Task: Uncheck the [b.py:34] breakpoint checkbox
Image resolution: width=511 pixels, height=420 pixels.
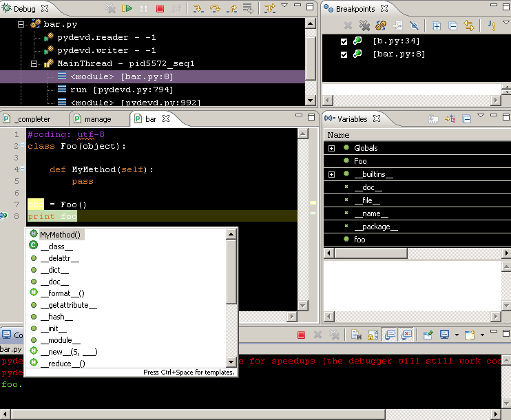Action: (x=344, y=41)
